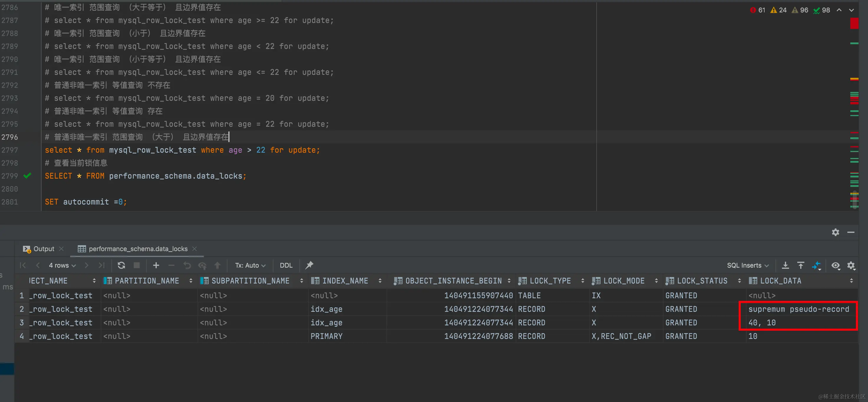This screenshot has height=402, width=868.
Task: Click the DDL button
Action: pos(286,265)
